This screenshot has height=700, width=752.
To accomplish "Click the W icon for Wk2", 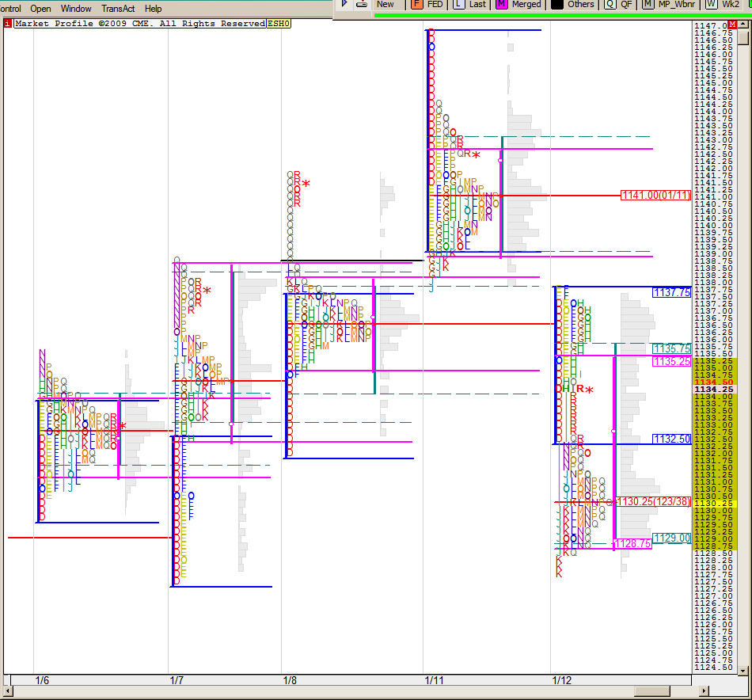I will 711,4.
